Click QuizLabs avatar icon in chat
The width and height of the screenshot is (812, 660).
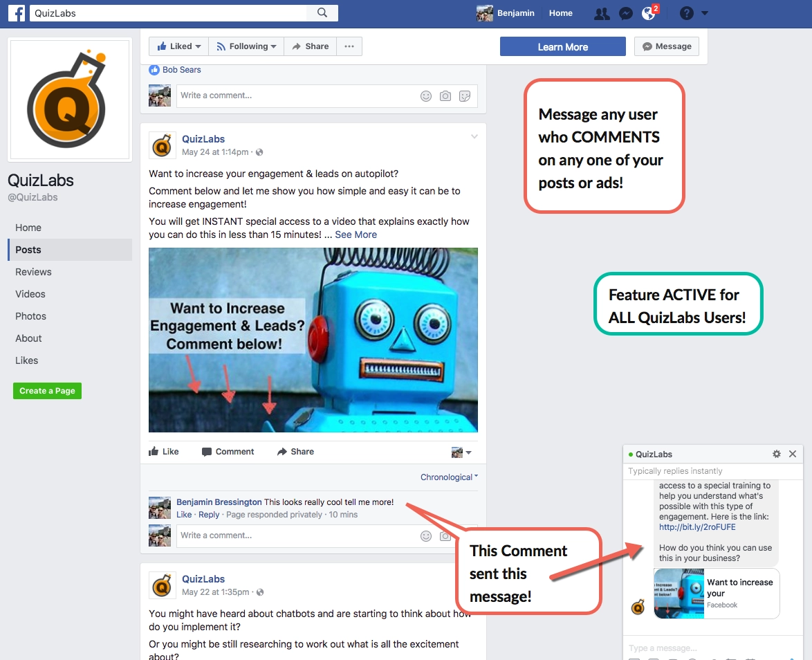point(638,607)
